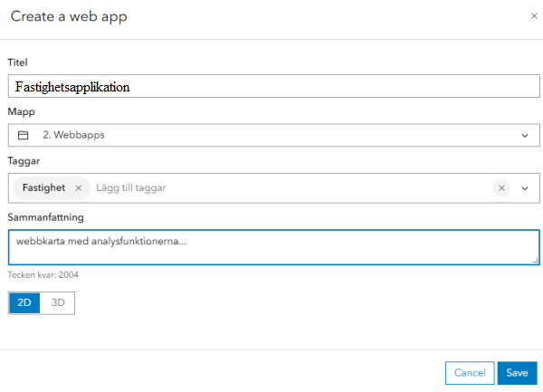This screenshot has height=392, width=543.
Task: Click the Titel field containing Fastighetsapplikation
Action: 271,87
